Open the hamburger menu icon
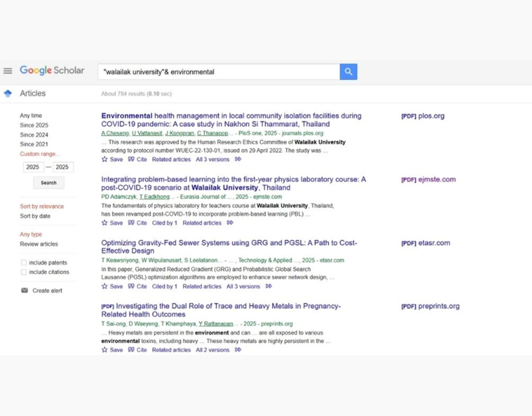 tap(8, 71)
